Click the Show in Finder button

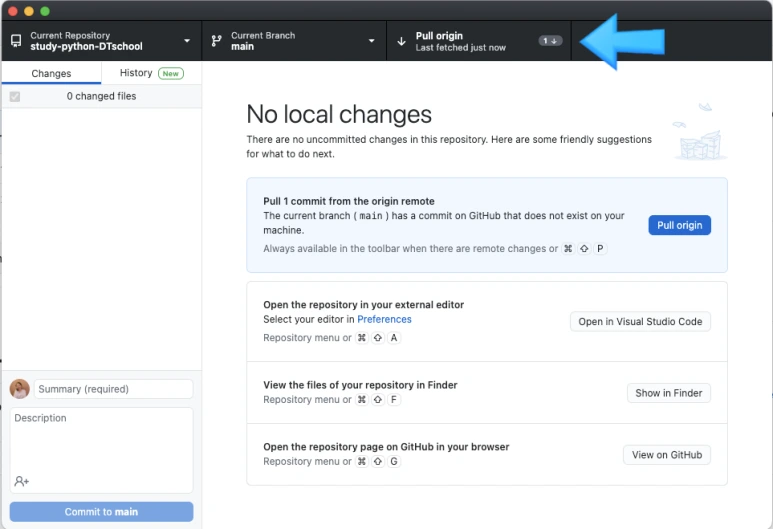pos(668,393)
